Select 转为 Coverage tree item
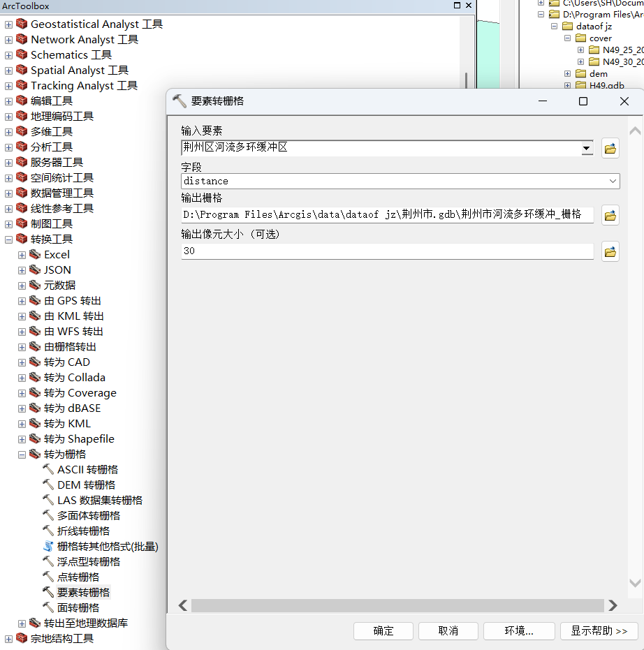Screen dimensions: 644x650 pos(80,393)
